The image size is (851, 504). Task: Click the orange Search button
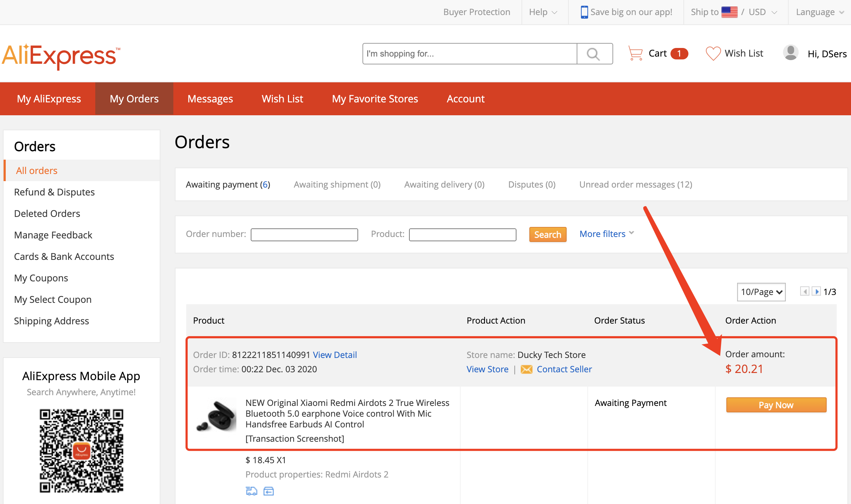(548, 234)
